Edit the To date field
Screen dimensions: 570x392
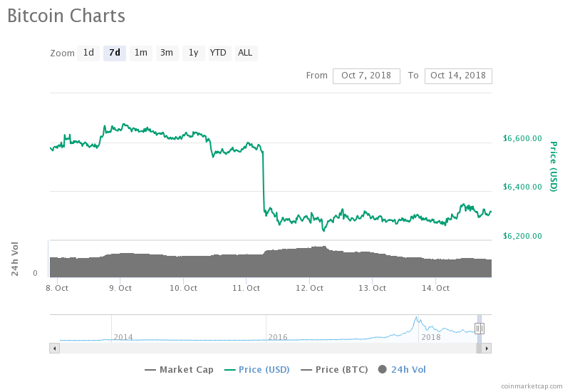458,76
